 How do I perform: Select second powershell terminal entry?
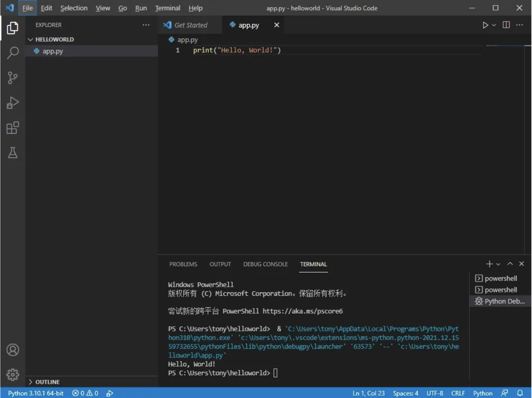(500, 290)
